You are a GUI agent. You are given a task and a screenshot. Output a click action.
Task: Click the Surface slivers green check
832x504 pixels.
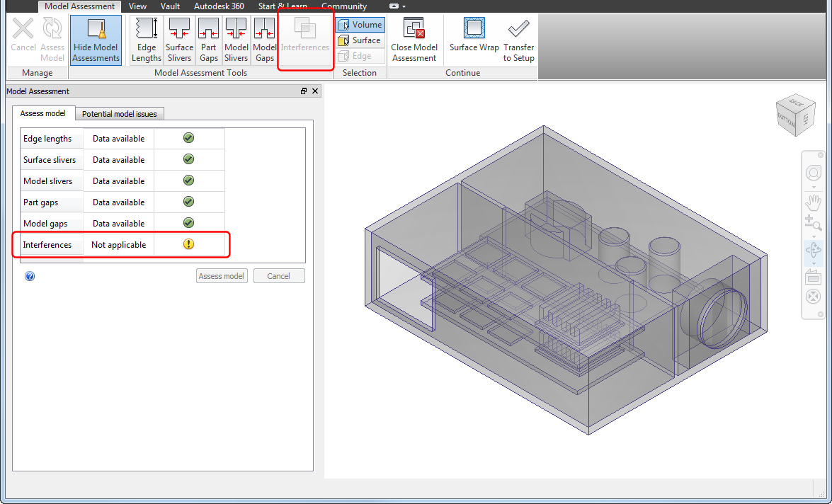[188, 159]
